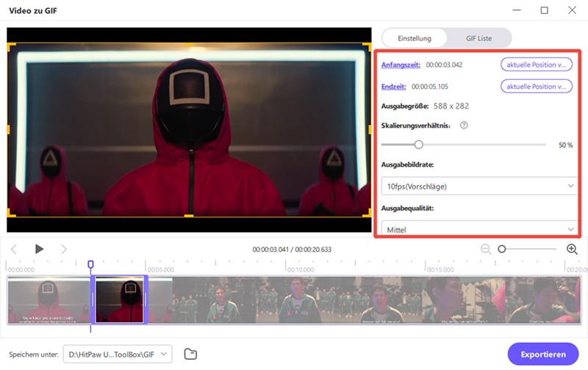Play the video preview

[x=39, y=249]
